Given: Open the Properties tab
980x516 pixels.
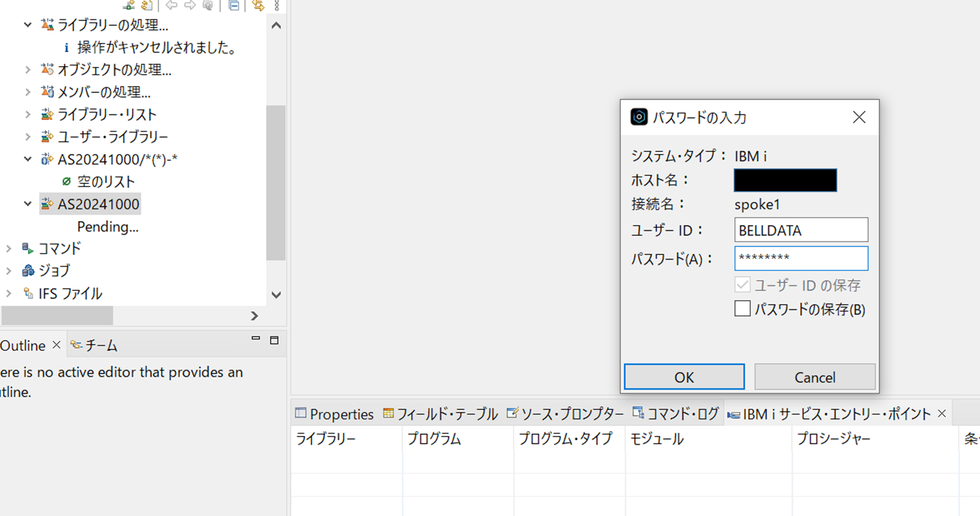Looking at the screenshot, I should point(334,414).
